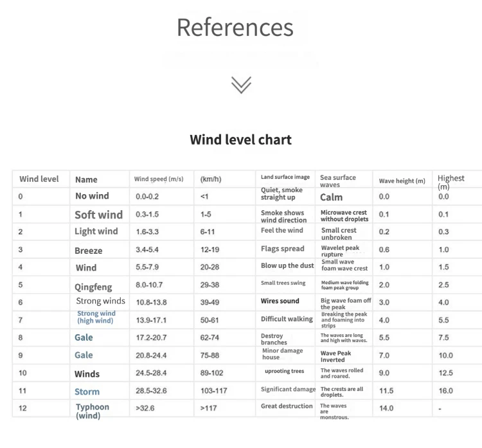482x448 pixels.
Task: Select the uprooting trees cell
Action: (284, 371)
